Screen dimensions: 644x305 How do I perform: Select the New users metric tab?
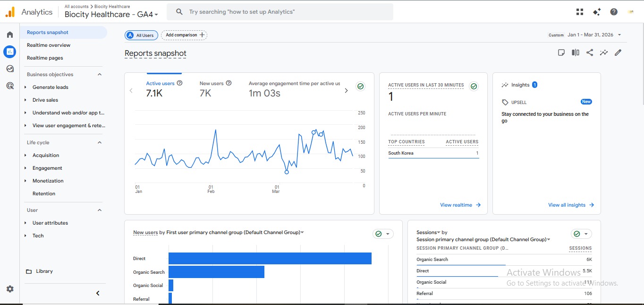[x=215, y=88]
